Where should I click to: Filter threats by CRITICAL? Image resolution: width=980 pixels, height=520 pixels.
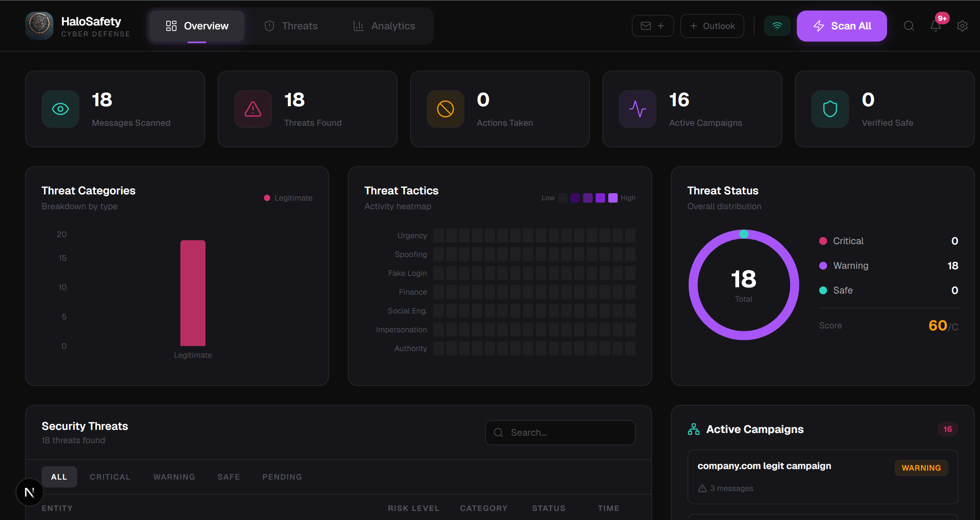pos(110,477)
